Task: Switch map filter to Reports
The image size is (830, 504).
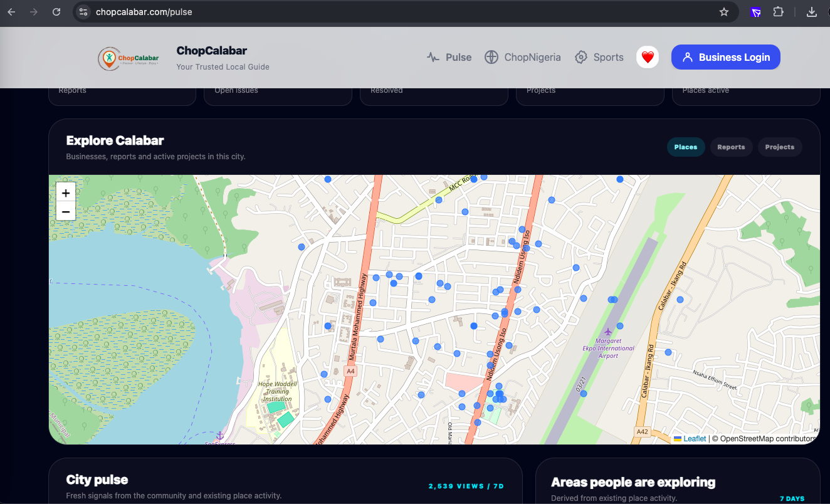Action: point(731,147)
